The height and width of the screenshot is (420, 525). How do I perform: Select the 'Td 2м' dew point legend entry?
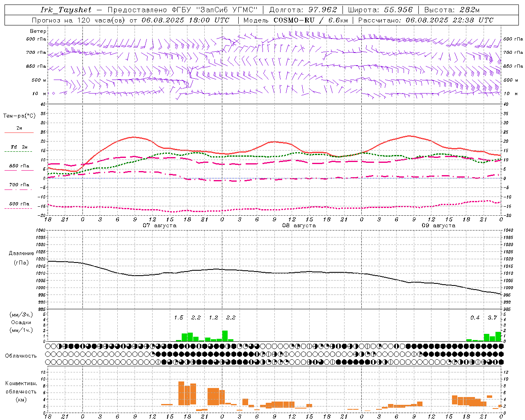pos(19,147)
